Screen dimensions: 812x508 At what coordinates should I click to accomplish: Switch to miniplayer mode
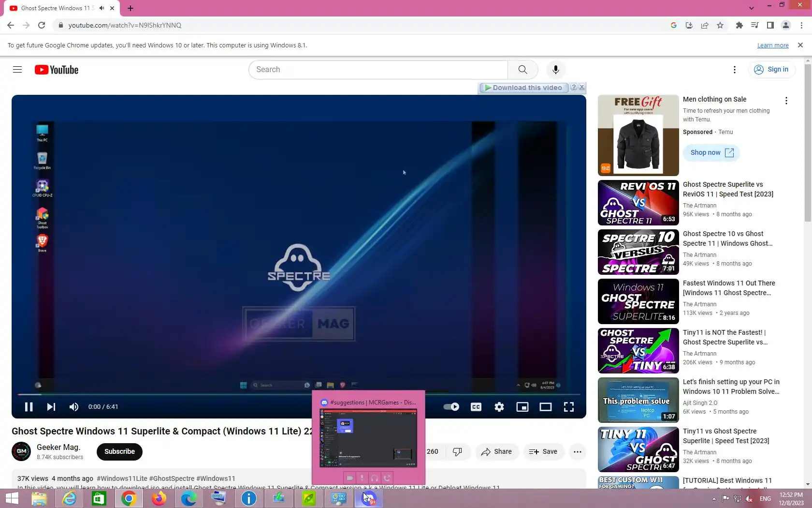coord(522,407)
